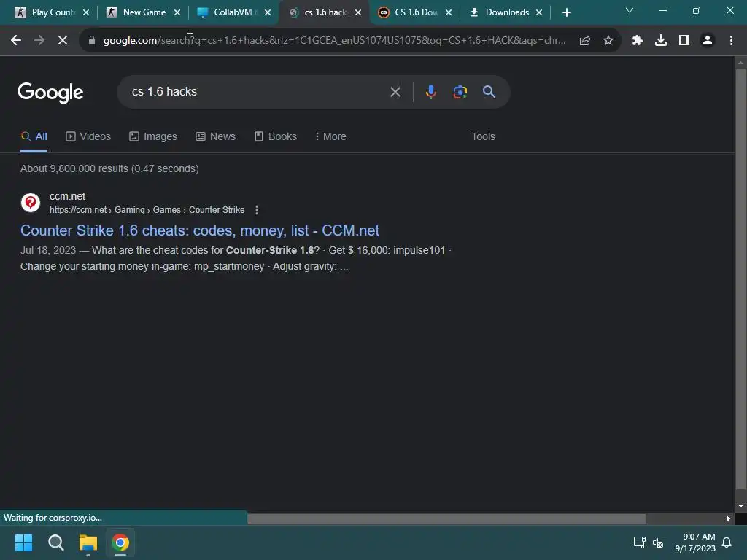Go back to the previous page
The width and height of the screenshot is (747, 560).
click(16, 41)
